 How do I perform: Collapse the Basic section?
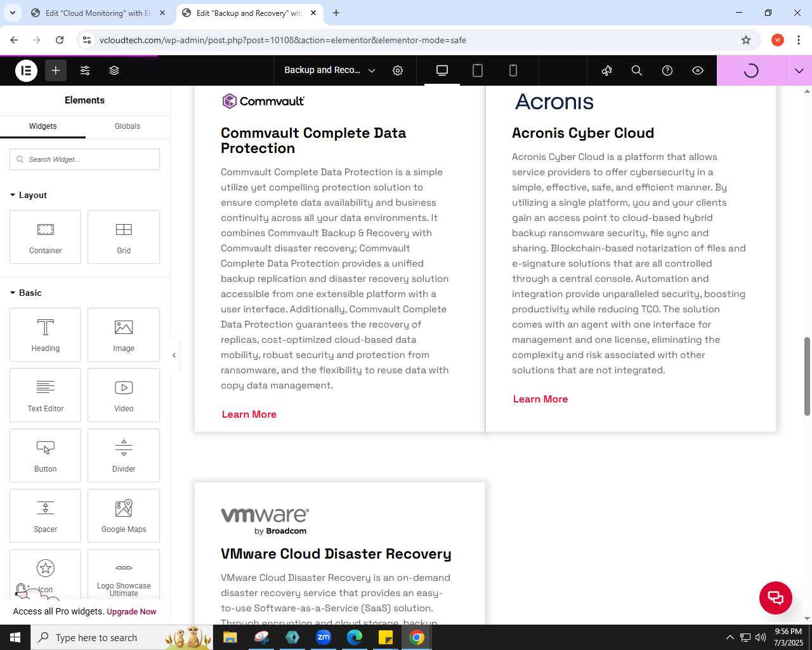(26, 293)
